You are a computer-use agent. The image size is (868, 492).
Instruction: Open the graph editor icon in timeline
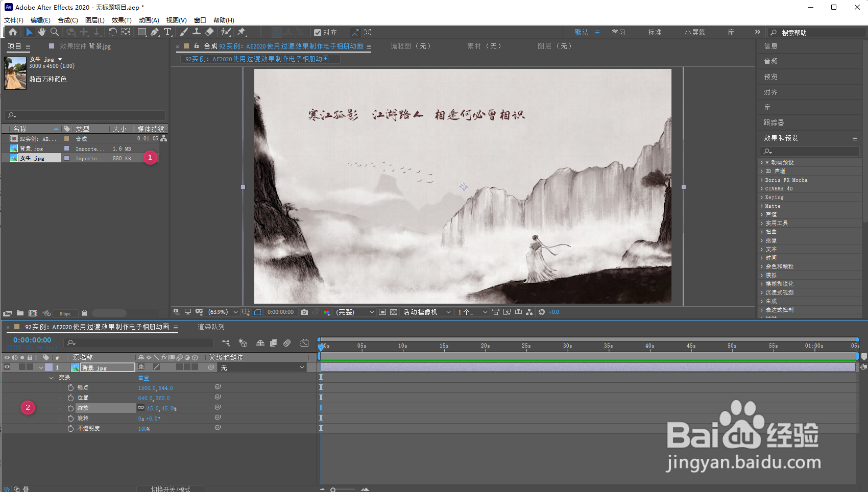point(304,343)
